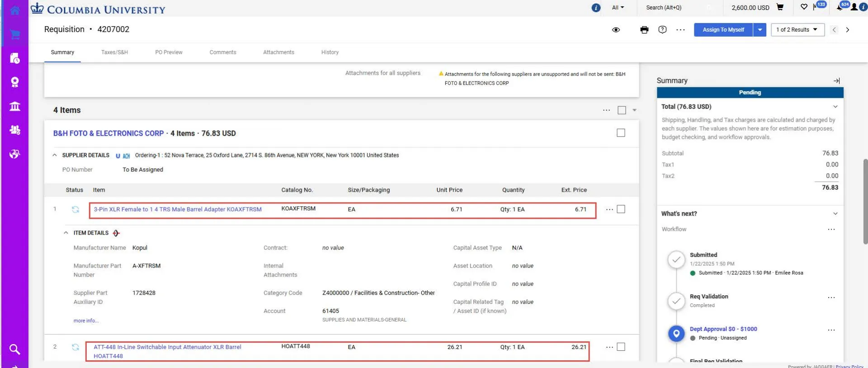The width and height of the screenshot is (868, 368).
Task: Open line 2 row actions ellipsis
Action: 609,347
